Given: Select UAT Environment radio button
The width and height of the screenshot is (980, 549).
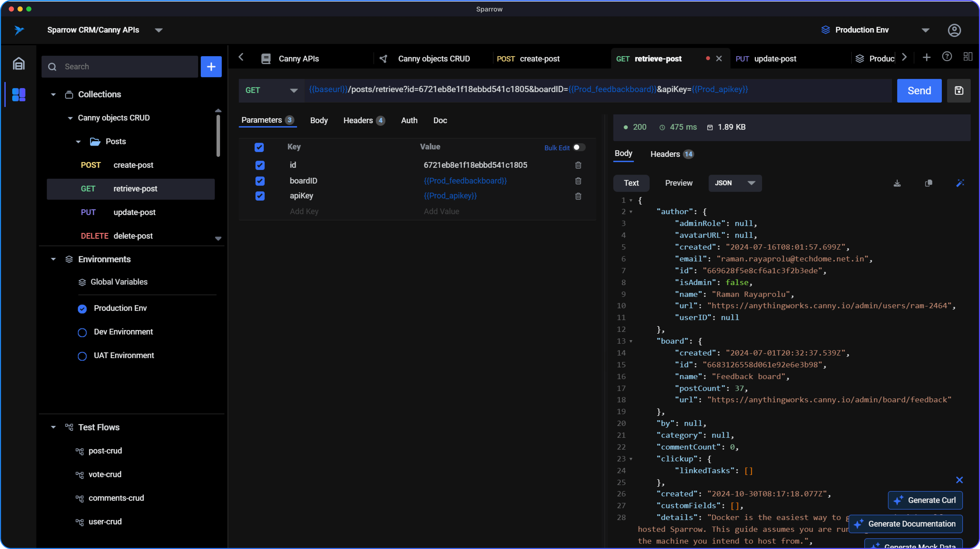Looking at the screenshot, I should click(82, 356).
